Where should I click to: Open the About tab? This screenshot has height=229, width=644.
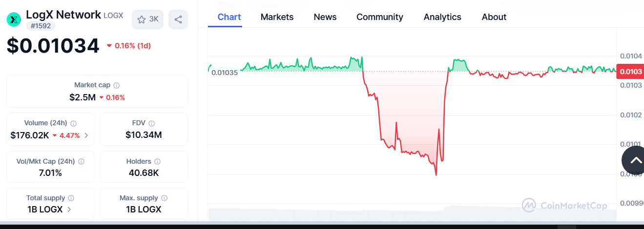(x=494, y=17)
